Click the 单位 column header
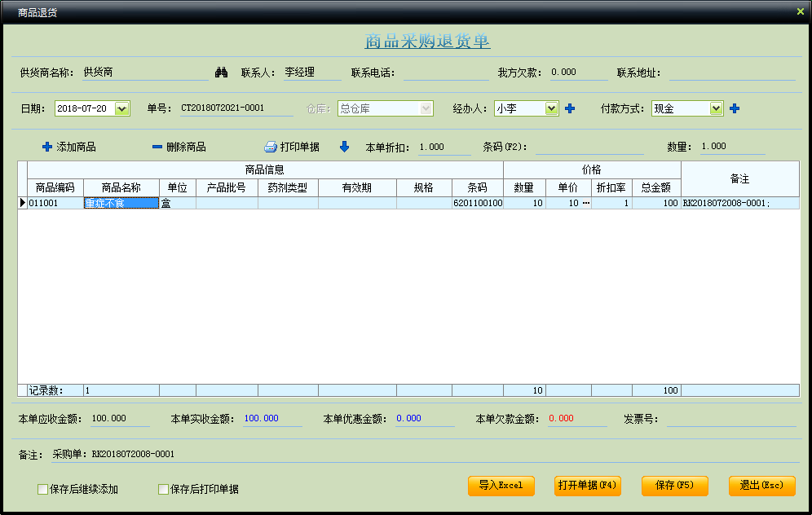The image size is (812, 515). 177,187
